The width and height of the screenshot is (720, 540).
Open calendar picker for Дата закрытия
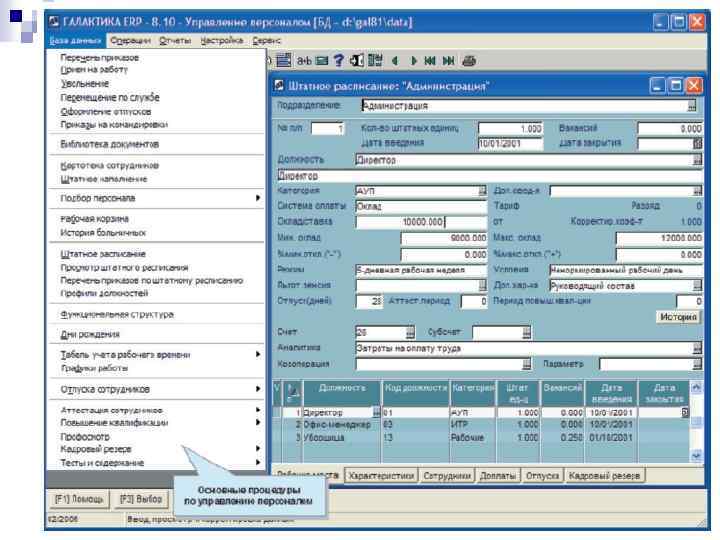coord(697,144)
